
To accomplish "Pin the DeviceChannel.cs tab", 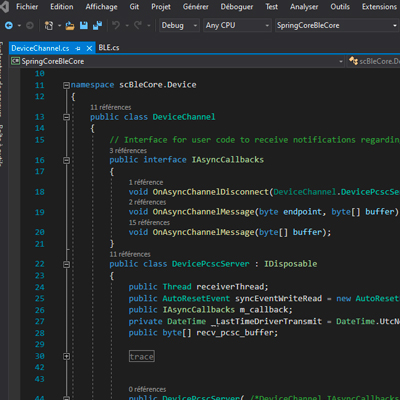I will [78, 48].
